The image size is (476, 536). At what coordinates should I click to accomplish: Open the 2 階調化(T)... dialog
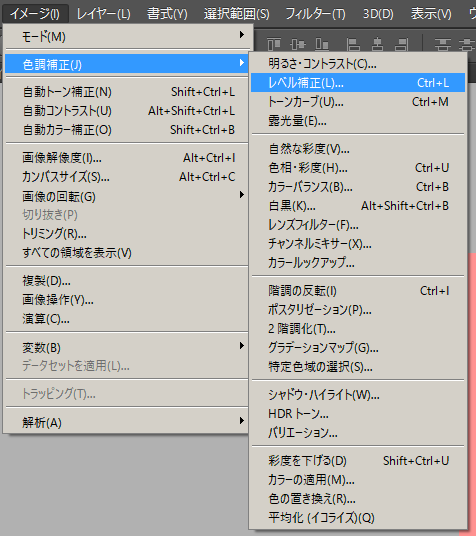pyautogui.click(x=358, y=329)
